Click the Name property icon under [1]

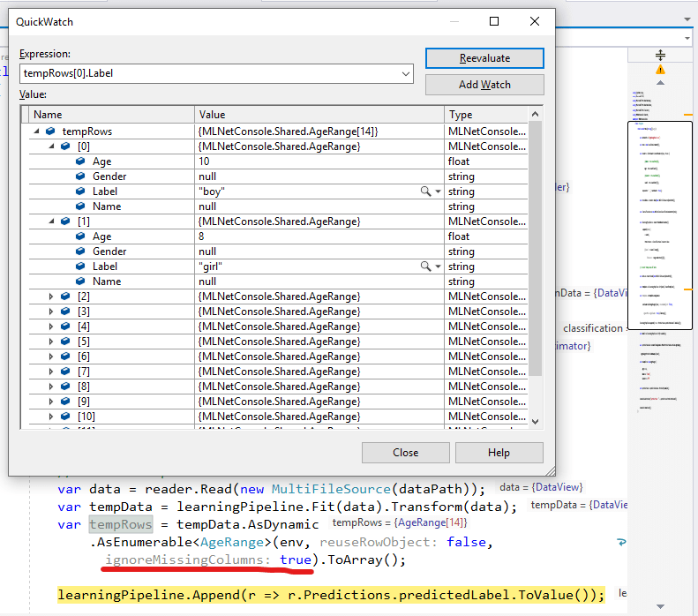(x=80, y=282)
